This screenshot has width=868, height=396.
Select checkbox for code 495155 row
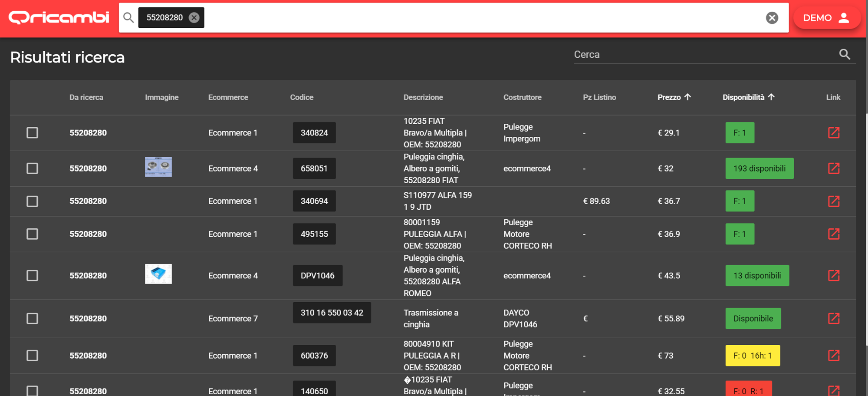32,234
